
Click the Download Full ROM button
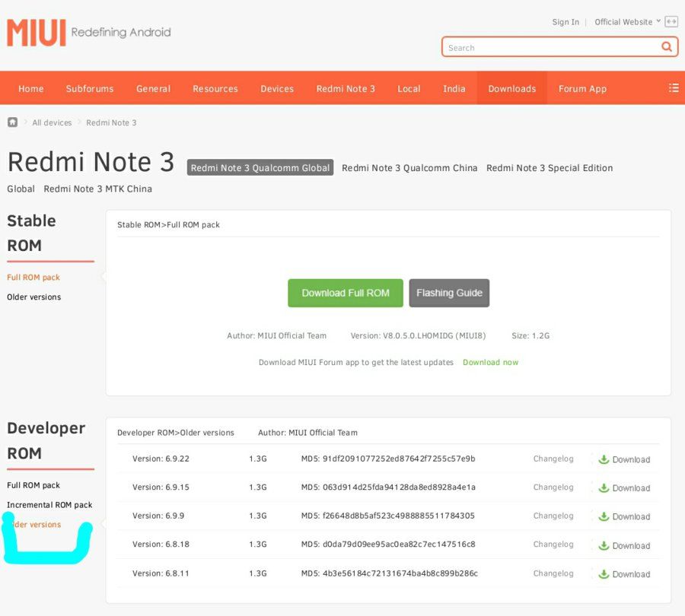[x=345, y=293]
